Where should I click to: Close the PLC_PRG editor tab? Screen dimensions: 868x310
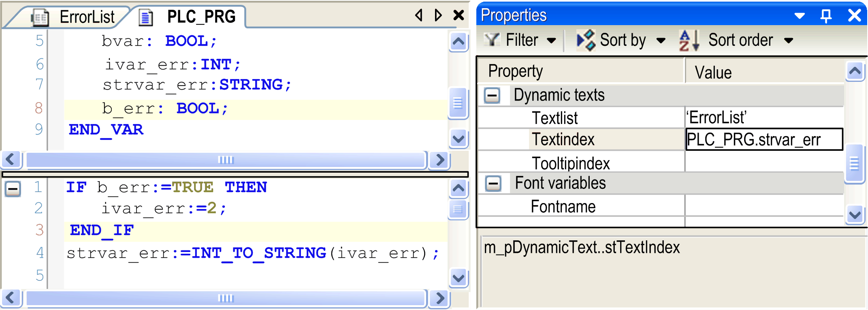(x=459, y=15)
